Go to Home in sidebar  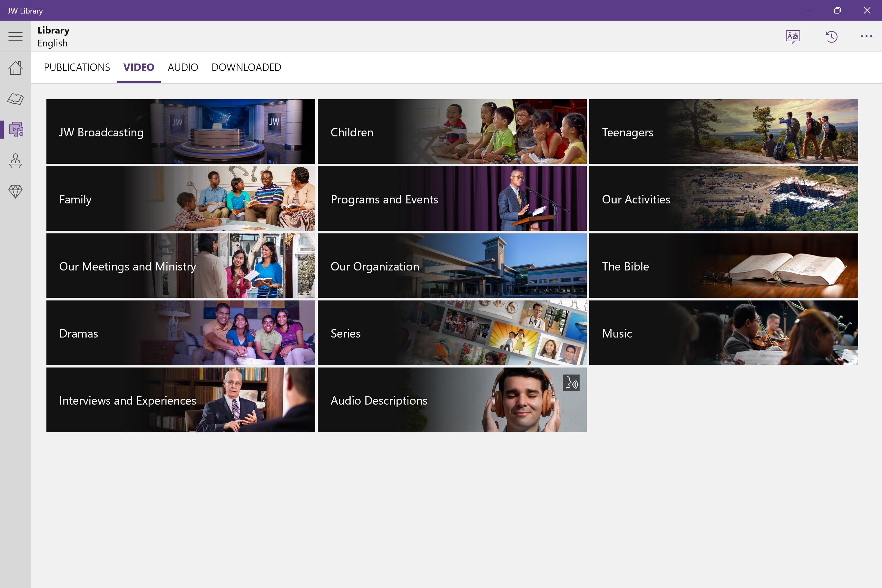pyautogui.click(x=15, y=68)
